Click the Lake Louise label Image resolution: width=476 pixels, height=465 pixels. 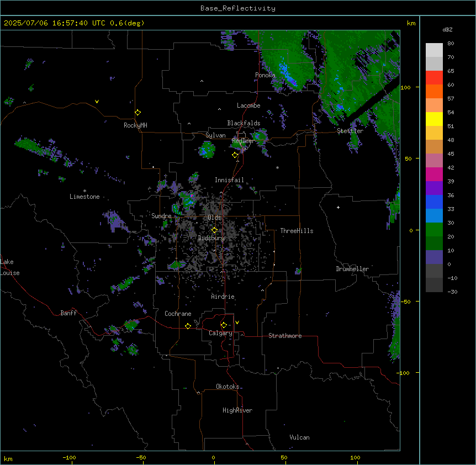pyautogui.click(x=10, y=267)
